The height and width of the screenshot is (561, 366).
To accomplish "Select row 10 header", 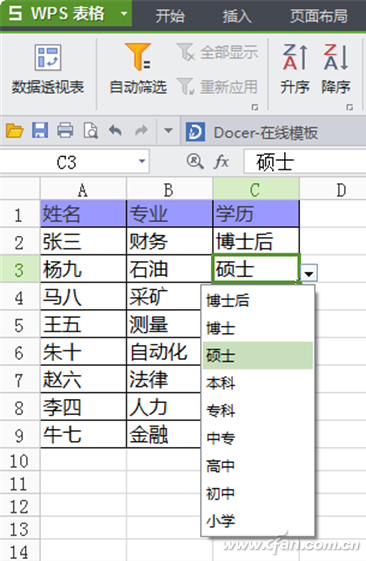I will [19, 460].
